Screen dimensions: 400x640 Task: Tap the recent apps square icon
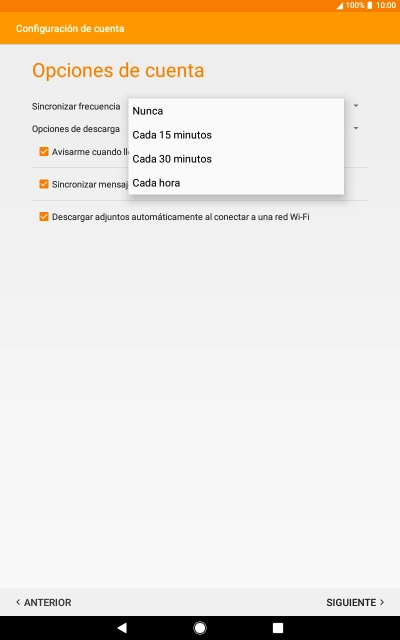[278, 627]
